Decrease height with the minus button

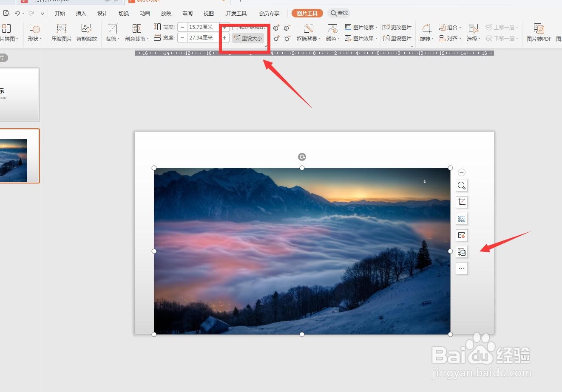tap(182, 27)
